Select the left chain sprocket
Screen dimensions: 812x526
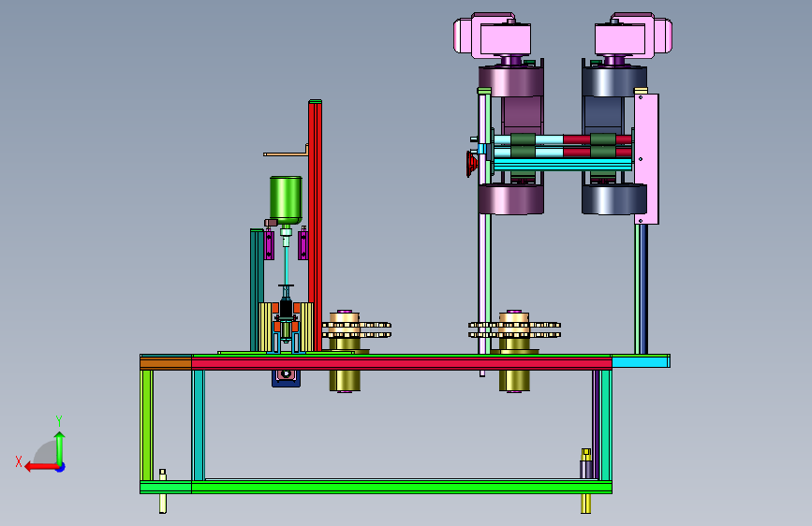coord(357,329)
